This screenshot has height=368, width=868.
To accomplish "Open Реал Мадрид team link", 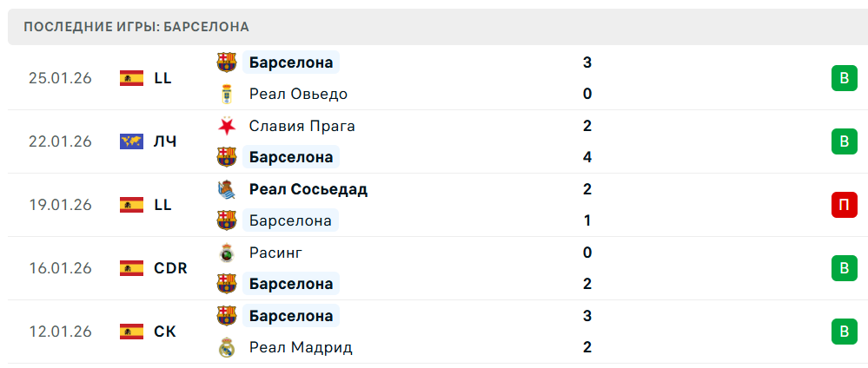I will coord(301,347).
